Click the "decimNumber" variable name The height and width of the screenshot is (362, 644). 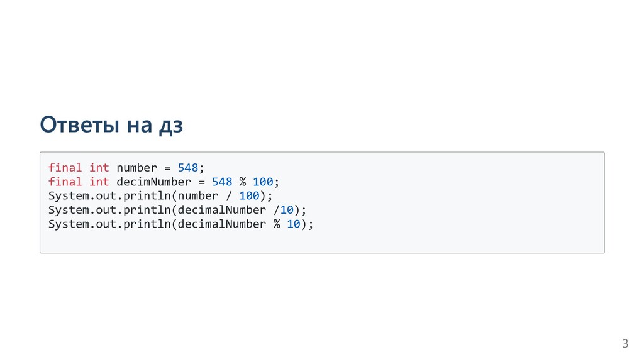(153, 182)
